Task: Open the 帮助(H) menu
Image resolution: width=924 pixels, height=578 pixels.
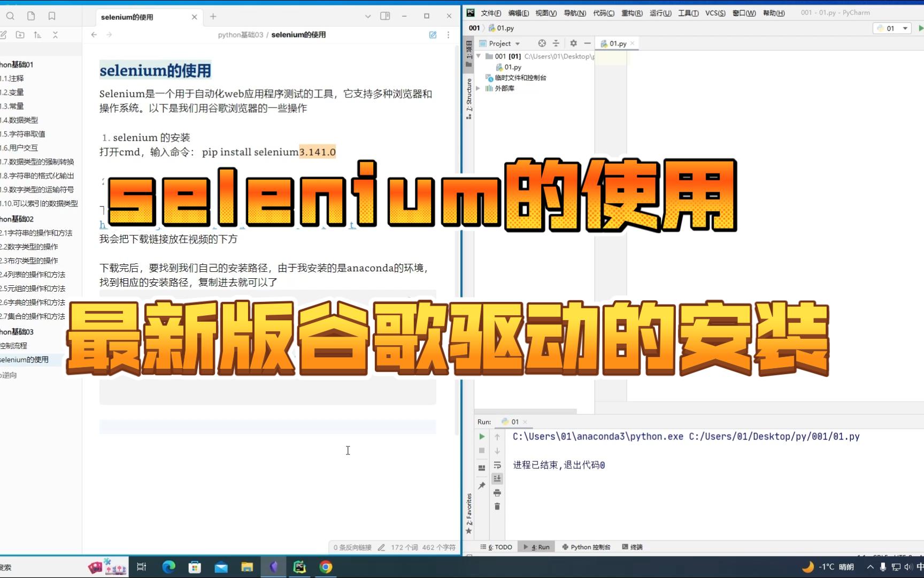Action: [x=774, y=13]
